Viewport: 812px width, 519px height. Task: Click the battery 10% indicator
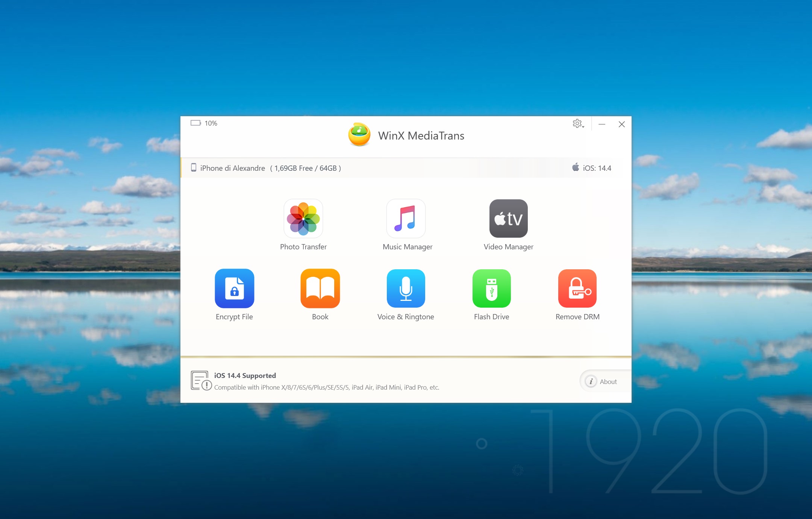click(204, 123)
